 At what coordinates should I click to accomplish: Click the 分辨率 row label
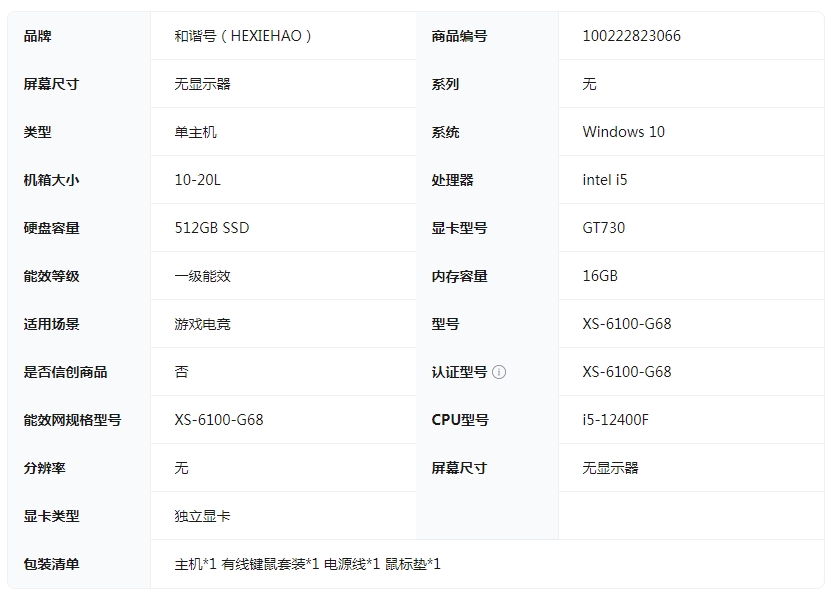click(x=44, y=468)
